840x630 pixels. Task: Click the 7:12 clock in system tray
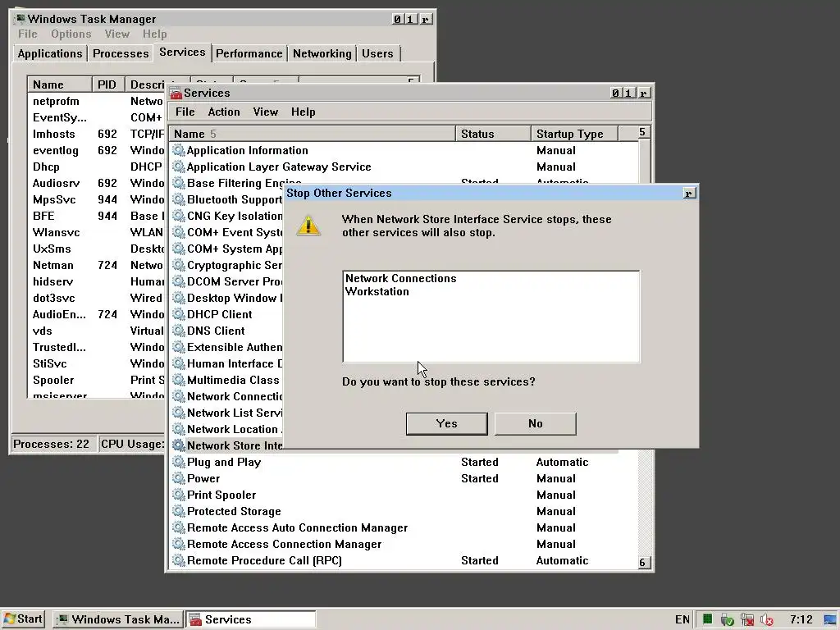(x=801, y=620)
